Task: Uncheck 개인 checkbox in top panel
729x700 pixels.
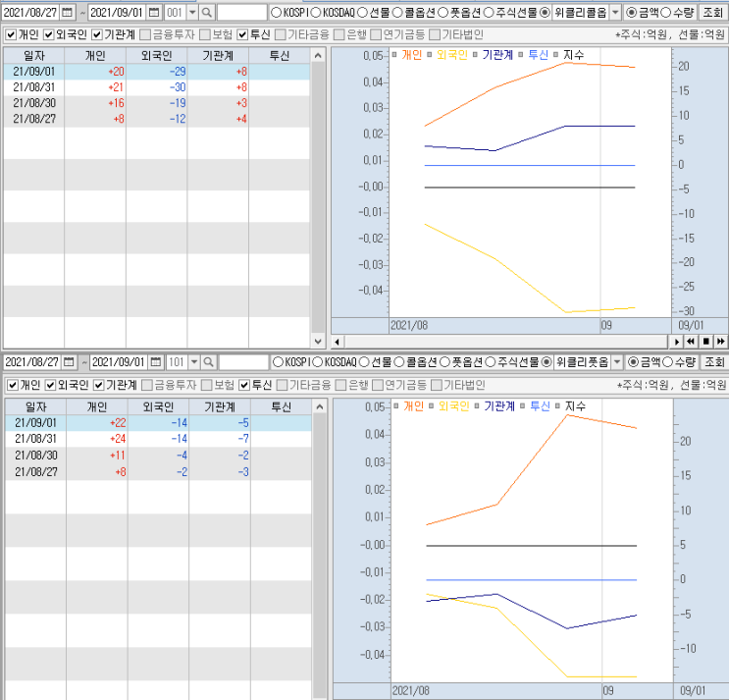Action: (x=11, y=34)
